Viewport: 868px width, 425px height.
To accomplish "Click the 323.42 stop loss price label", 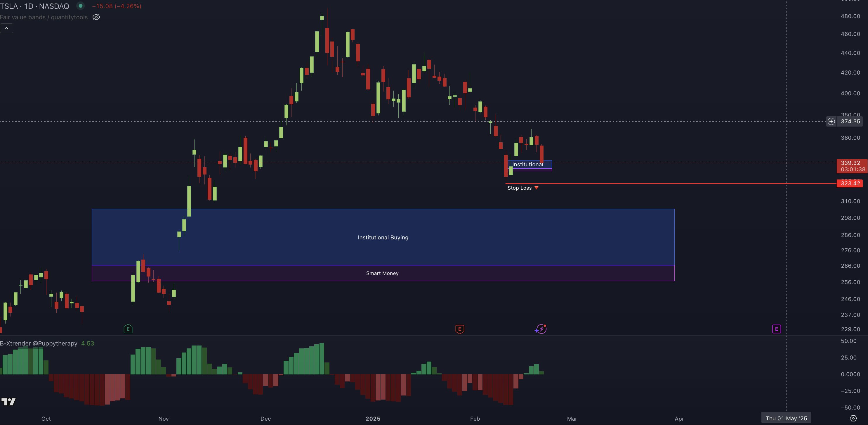I will (x=850, y=184).
